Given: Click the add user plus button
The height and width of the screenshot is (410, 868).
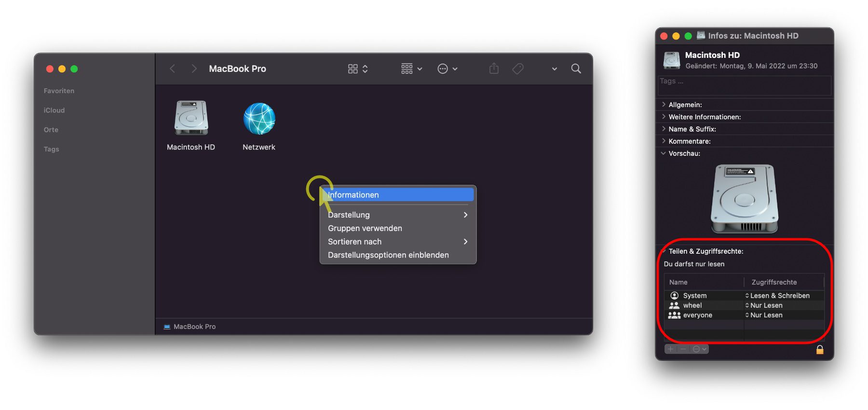Looking at the screenshot, I should pyautogui.click(x=670, y=349).
